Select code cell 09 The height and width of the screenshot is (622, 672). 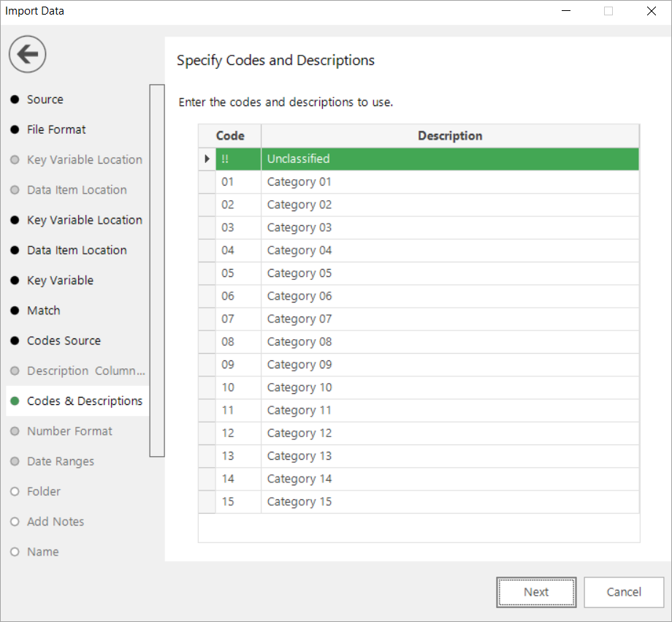[x=238, y=365]
